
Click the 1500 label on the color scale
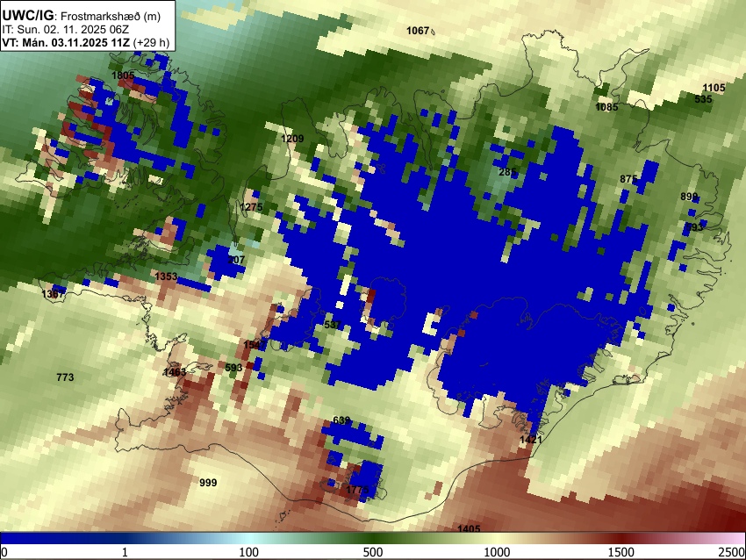point(621,552)
